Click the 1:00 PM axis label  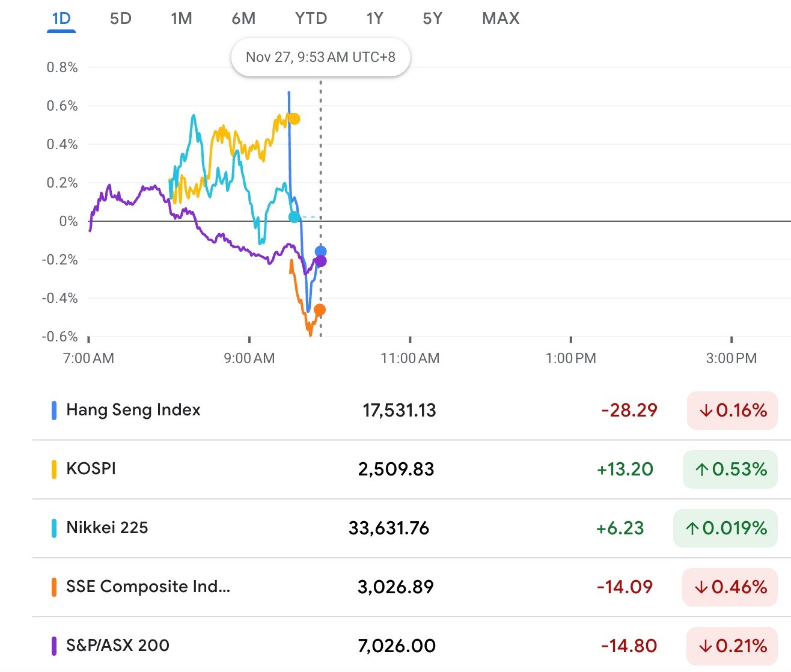tap(571, 359)
